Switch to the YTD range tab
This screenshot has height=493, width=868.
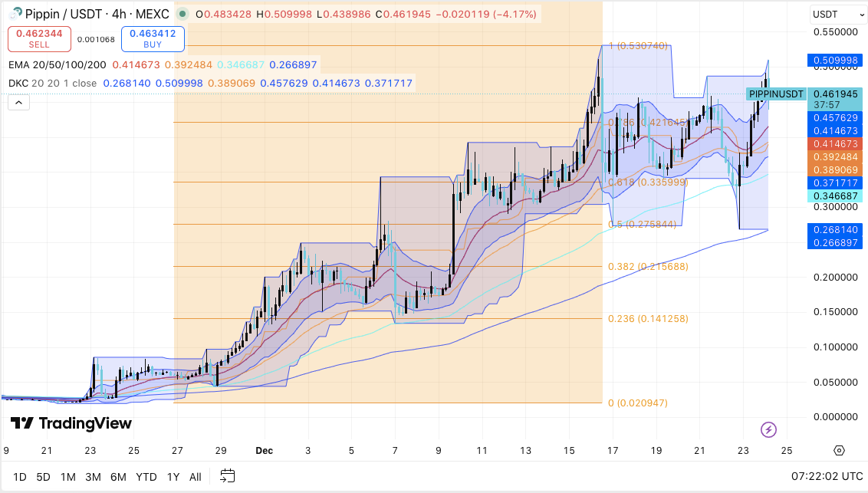click(146, 476)
